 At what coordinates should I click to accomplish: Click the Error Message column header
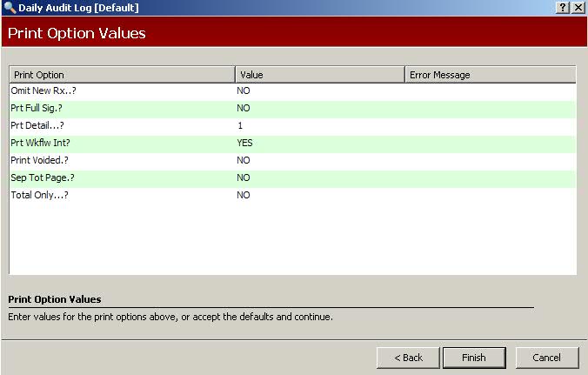pos(490,75)
